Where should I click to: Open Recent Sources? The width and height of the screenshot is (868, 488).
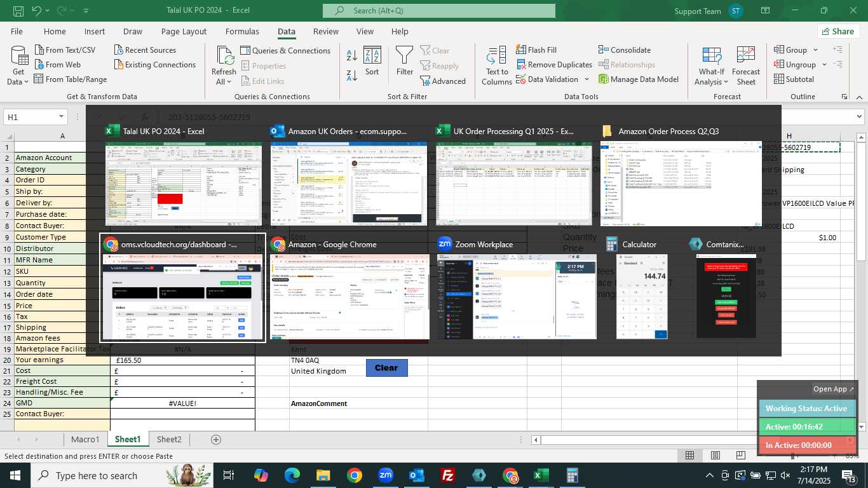point(145,50)
